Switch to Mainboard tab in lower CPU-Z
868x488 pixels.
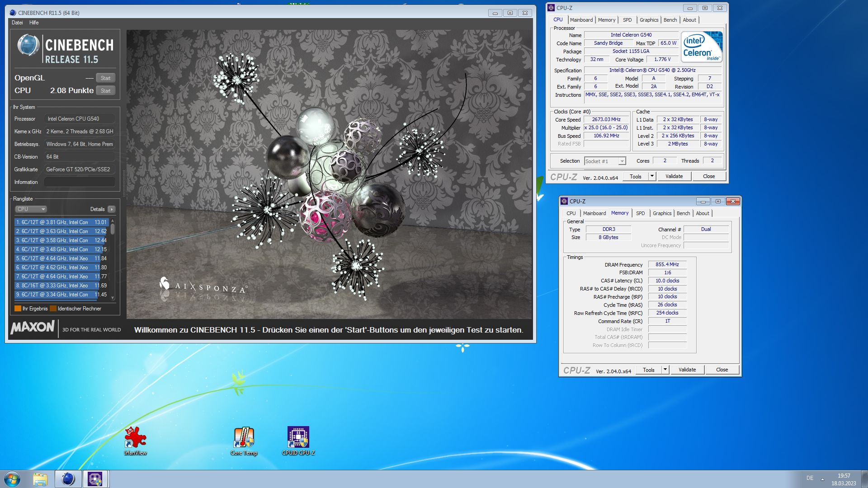click(594, 213)
